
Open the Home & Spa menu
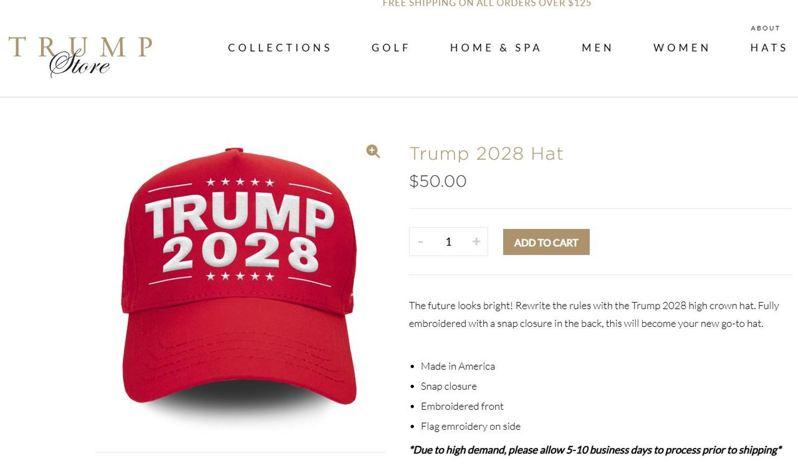tap(495, 48)
